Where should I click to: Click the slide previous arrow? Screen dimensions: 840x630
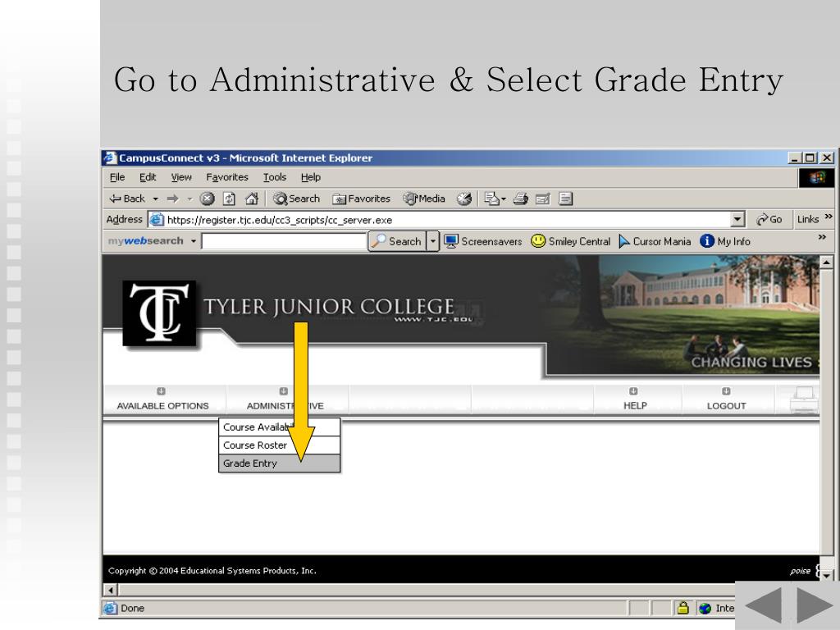tap(763, 605)
